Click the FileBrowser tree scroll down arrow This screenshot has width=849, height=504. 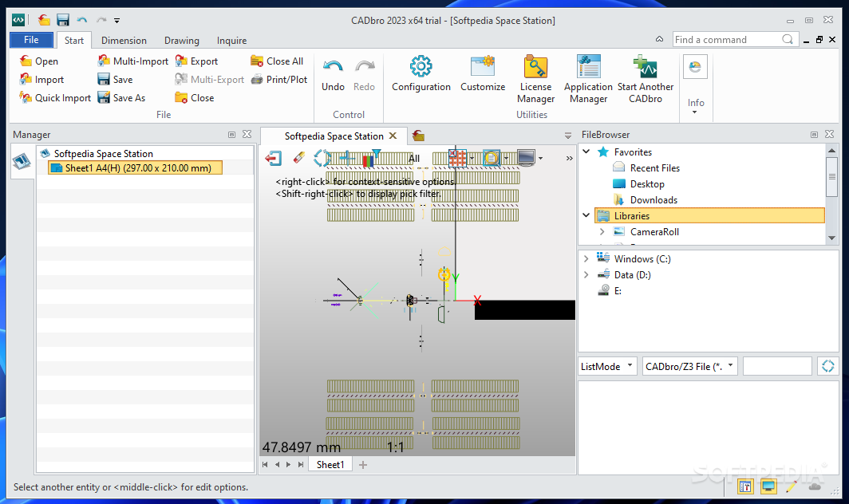pyautogui.click(x=831, y=238)
